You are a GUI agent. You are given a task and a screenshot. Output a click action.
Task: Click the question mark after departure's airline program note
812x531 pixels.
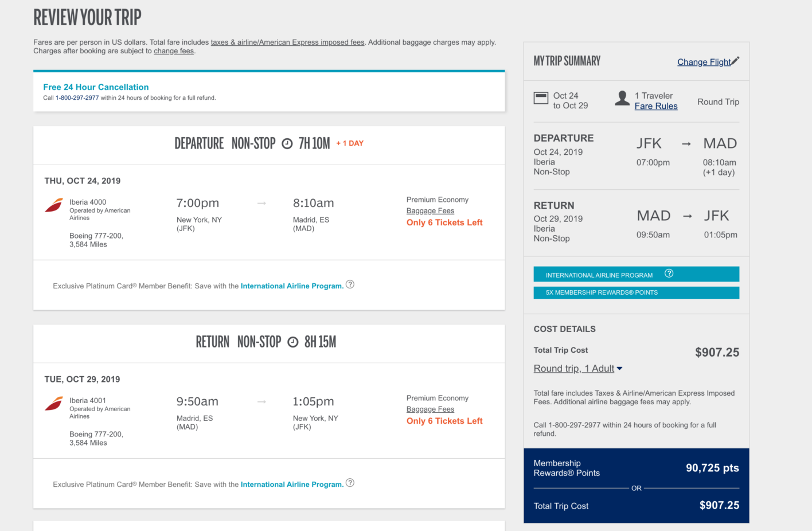coord(350,284)
